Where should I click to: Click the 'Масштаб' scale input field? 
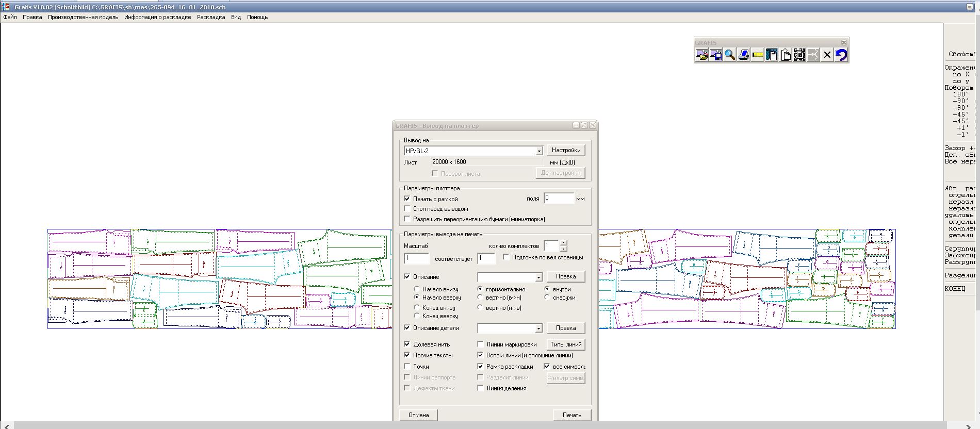click(x=417, y=258)
